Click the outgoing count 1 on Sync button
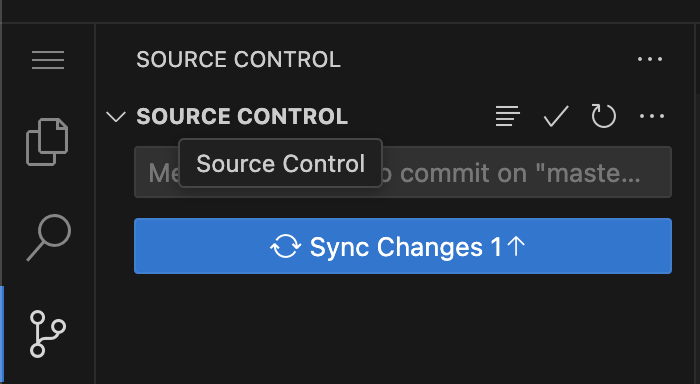Screen dimensions: 700x384 coord(496,246)
